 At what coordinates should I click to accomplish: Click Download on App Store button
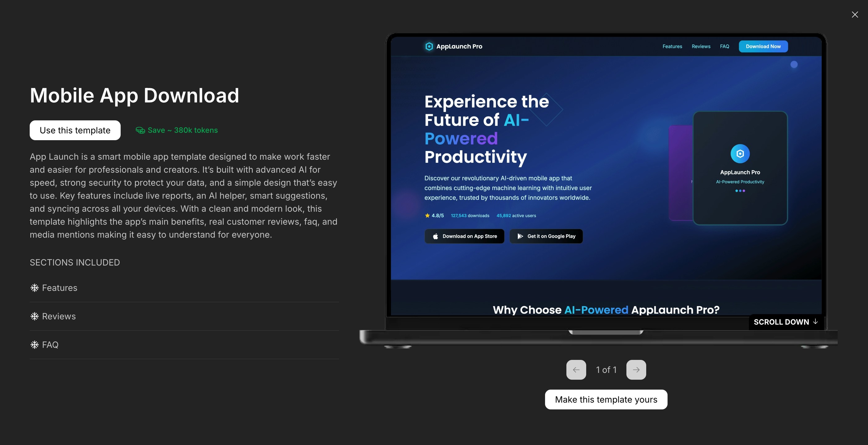pyautogui.click(x=464, y=236)
